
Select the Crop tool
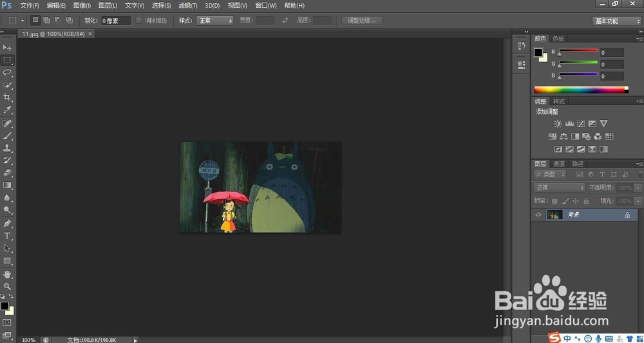7,97
